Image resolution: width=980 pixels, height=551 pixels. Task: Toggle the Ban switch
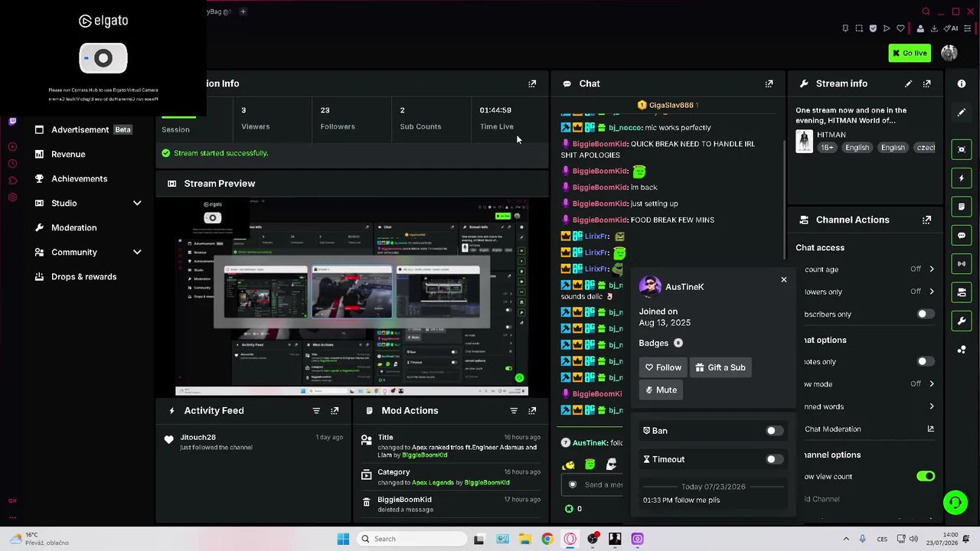pyautogui.click(x=774, y=431)
